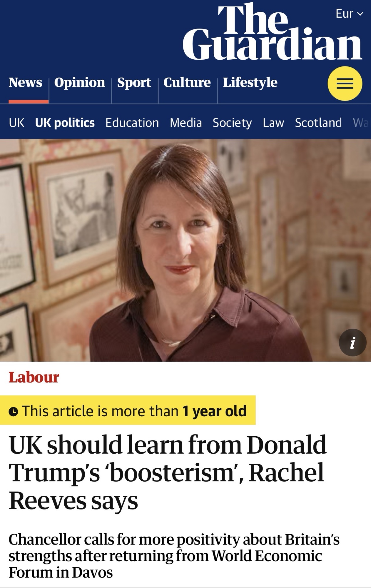Go to Media subsection
This screenshot has height=588, width=371.
tap(186, 123)
